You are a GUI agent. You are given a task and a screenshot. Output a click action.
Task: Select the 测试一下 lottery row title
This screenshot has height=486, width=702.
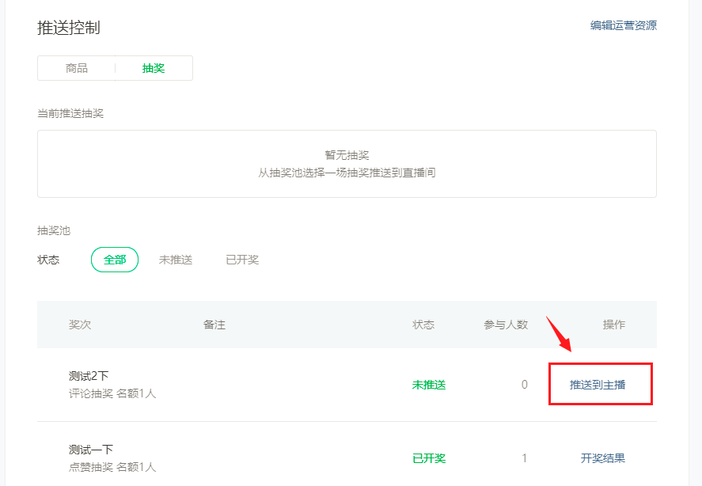[91, 450]
